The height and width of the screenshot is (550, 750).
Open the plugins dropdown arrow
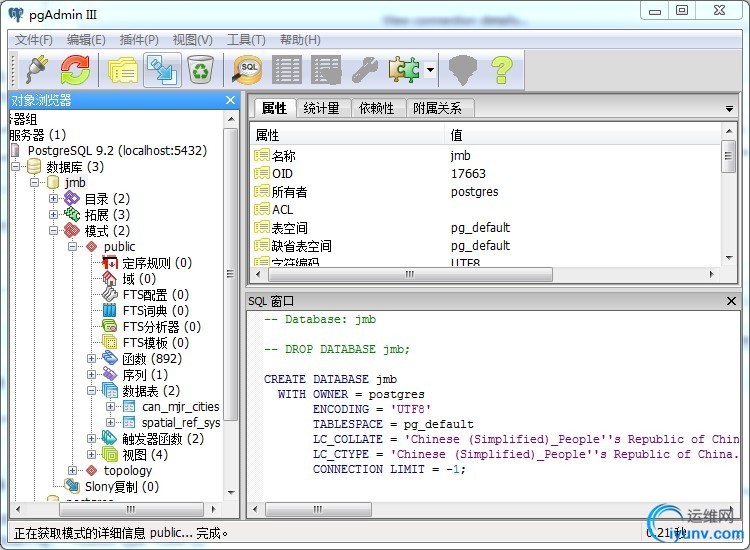430,70
